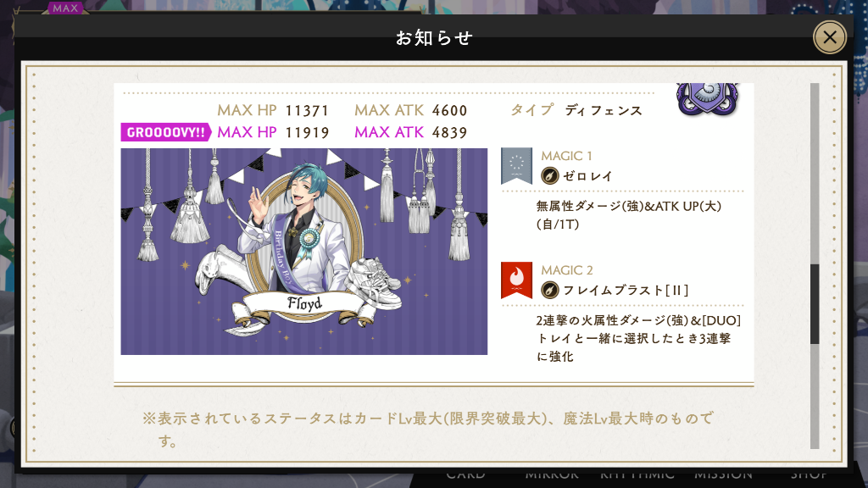Image resolution: width=868 pixels, height=488 pixels.
Task: Click the Floyd name ribbon on card
Action: (304, 303)
